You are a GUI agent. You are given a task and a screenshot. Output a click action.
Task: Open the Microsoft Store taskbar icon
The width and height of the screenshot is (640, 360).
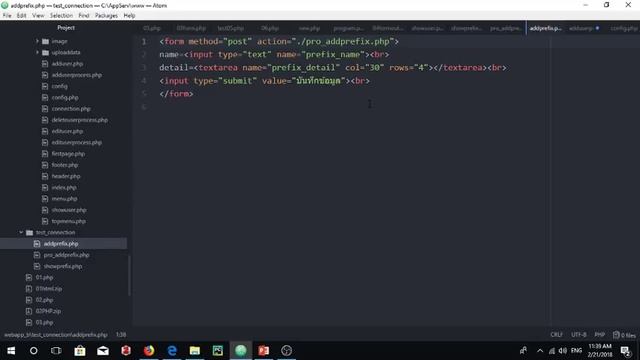[80, 351]
